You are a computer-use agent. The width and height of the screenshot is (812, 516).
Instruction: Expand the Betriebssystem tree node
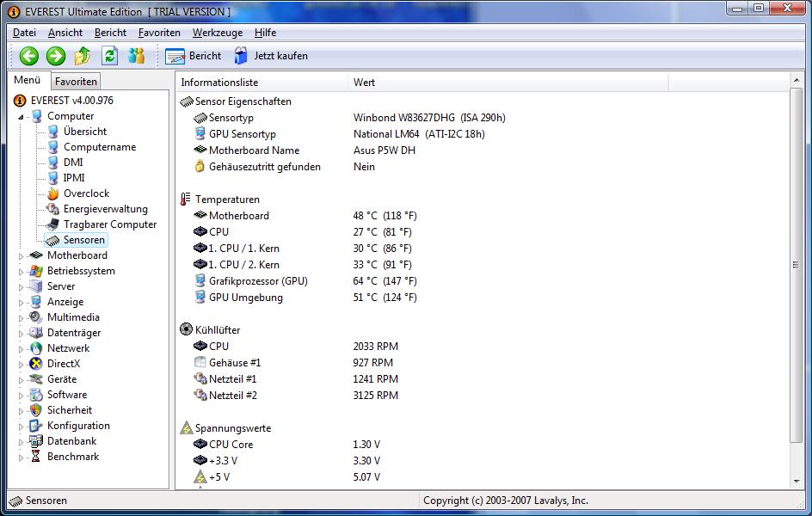click(x=21, y=272)
